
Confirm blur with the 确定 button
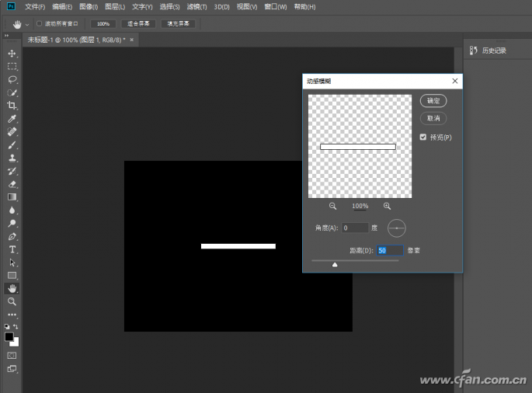click(433, 101)
